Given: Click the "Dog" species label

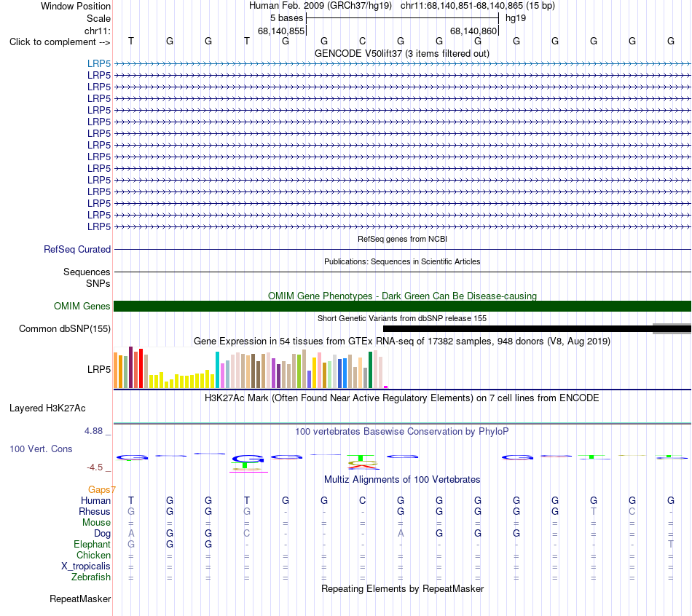Looking at the screenshot, I should (103, 534).
